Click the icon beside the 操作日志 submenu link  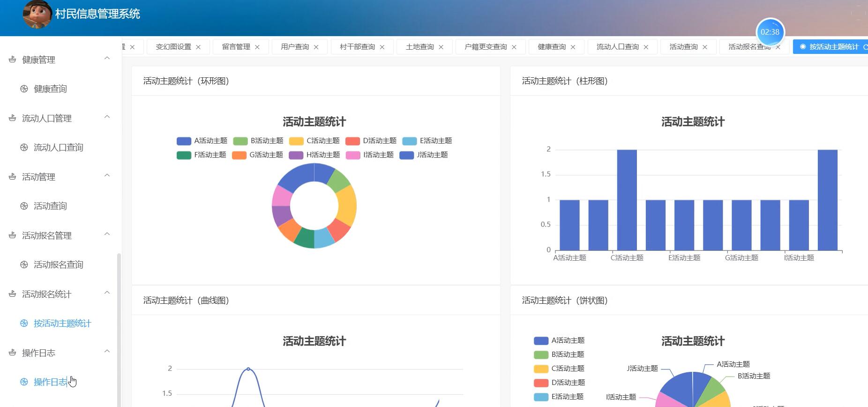coord(24,382)
